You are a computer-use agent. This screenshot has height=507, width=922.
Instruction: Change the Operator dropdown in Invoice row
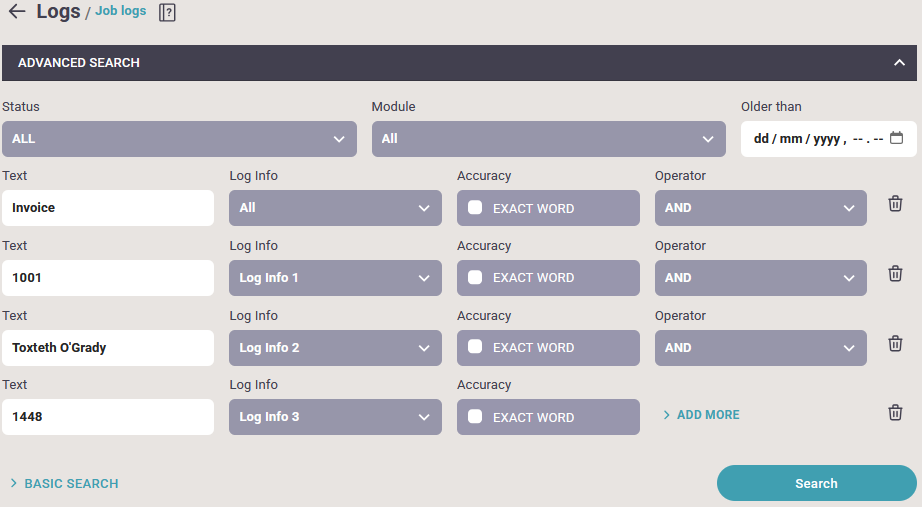coord(761,208)
